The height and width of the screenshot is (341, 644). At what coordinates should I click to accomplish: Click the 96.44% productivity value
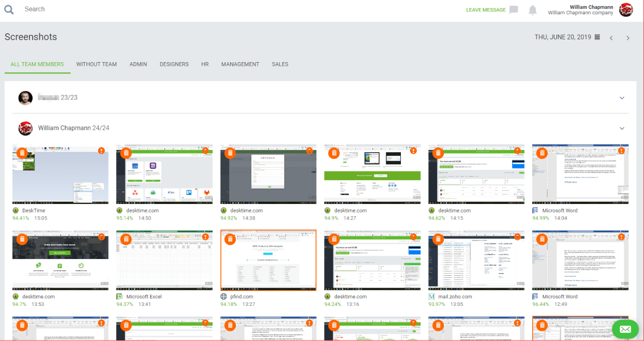tap(541, 304)
